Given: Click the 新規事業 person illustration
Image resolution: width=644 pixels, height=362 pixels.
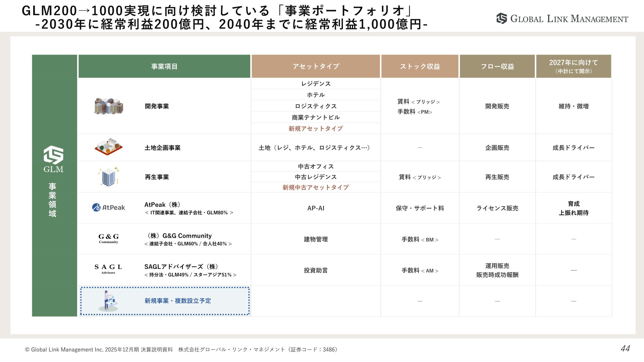Looking at the screenshot, I should click(108, 301).
